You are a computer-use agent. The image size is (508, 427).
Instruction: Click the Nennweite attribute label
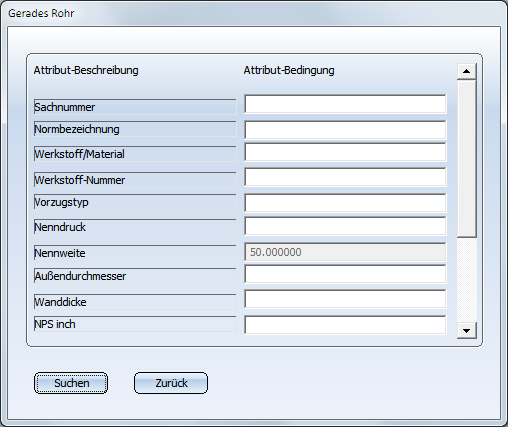(x=135, y=253)
